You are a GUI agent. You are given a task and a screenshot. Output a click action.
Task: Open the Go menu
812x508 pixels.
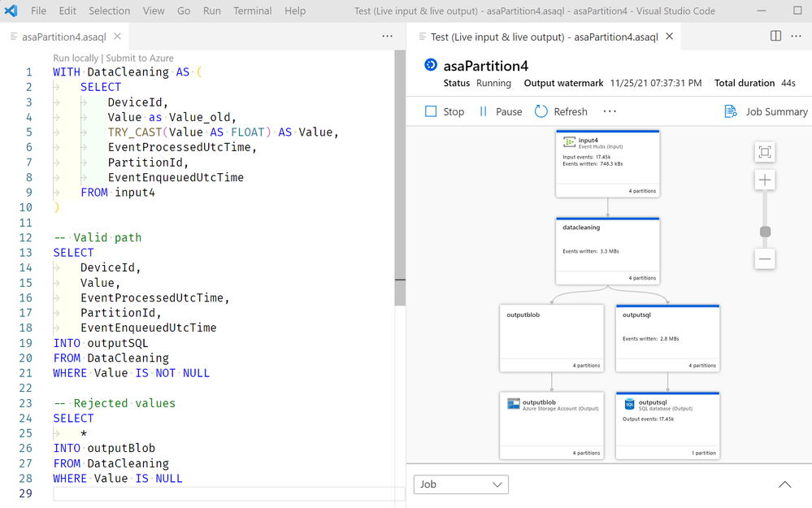[x=184, y=11]
